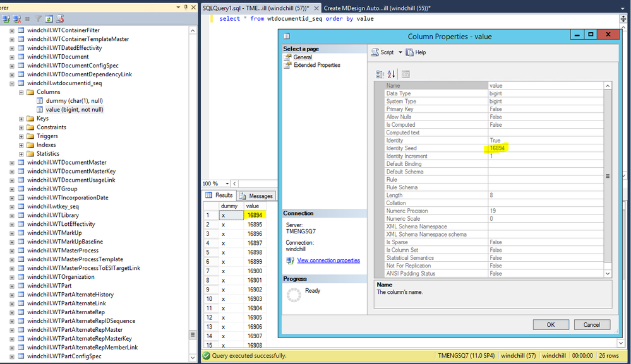Switch to the Create MDesign Auto query tab
Screen dimensions: 631x364
[x=376, y=8]
